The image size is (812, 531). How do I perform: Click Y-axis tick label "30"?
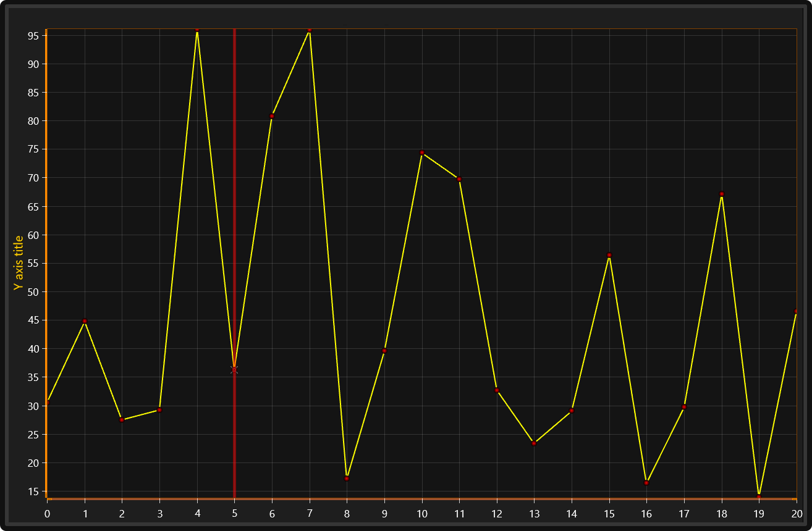33,406
